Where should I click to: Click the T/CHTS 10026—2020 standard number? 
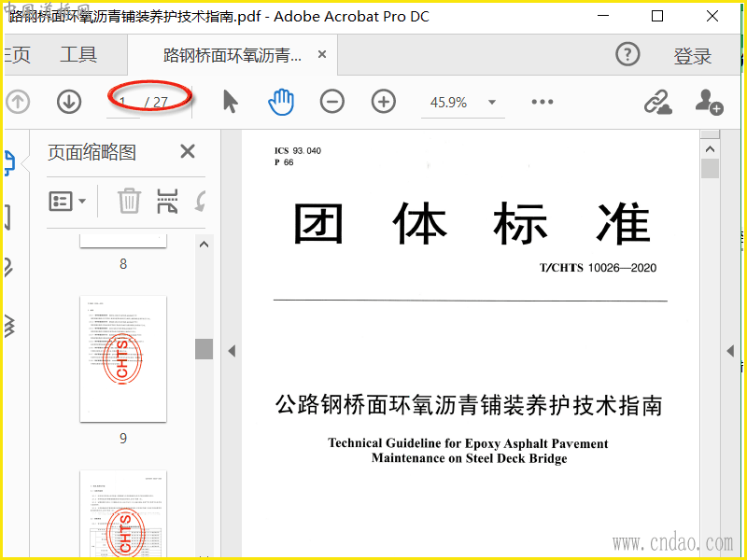point(598,268)
